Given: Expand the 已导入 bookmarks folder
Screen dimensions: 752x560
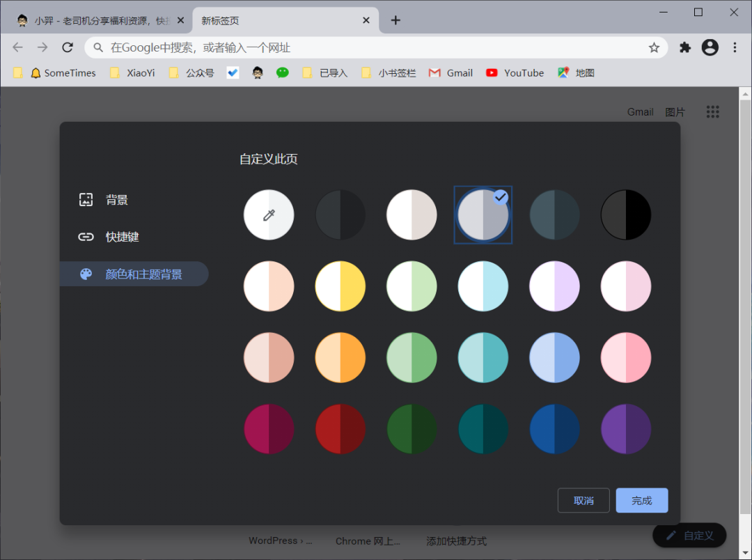Looking at the screenshot, I should click(324, 72).
